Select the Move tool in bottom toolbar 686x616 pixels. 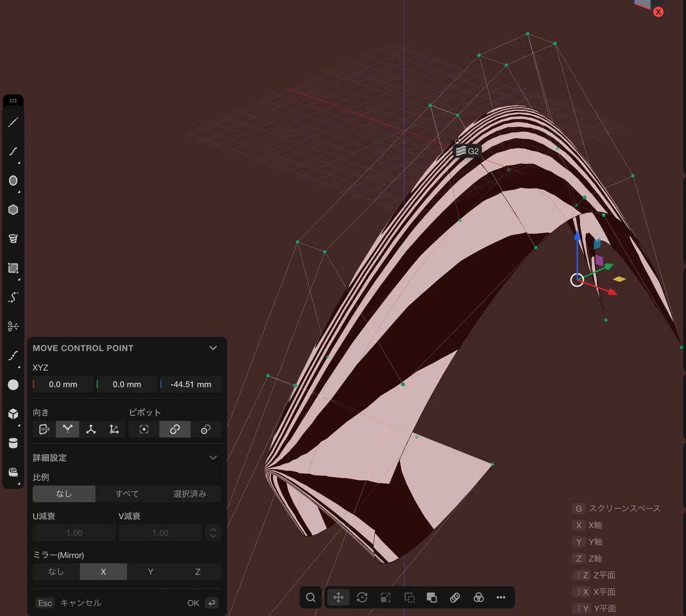(338, 597)
